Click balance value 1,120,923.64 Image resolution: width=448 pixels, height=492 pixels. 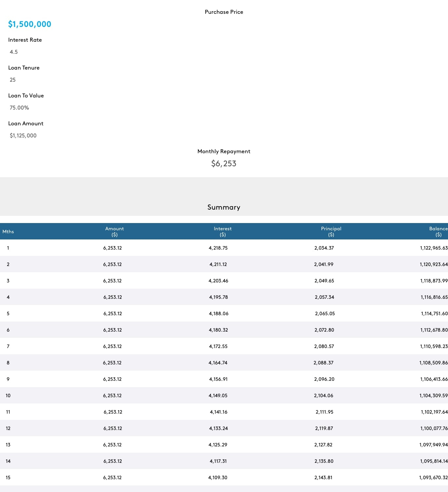[434, 264]
